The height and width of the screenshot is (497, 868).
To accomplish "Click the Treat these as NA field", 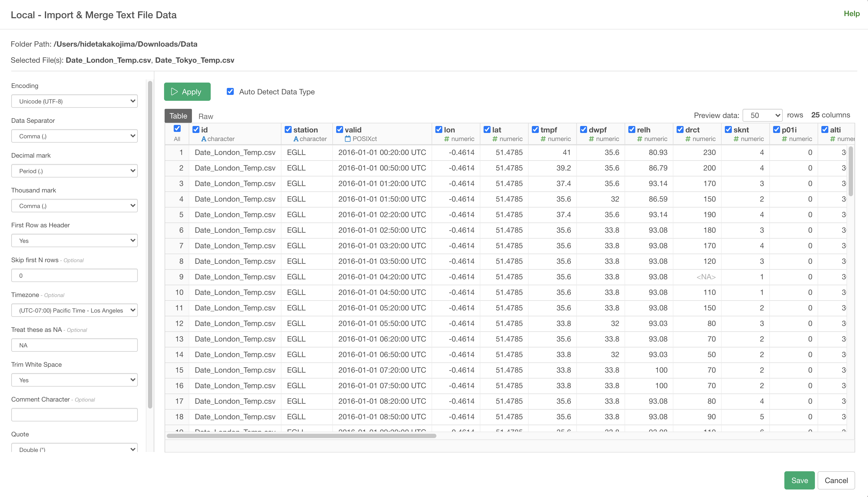I will (74, 345).
